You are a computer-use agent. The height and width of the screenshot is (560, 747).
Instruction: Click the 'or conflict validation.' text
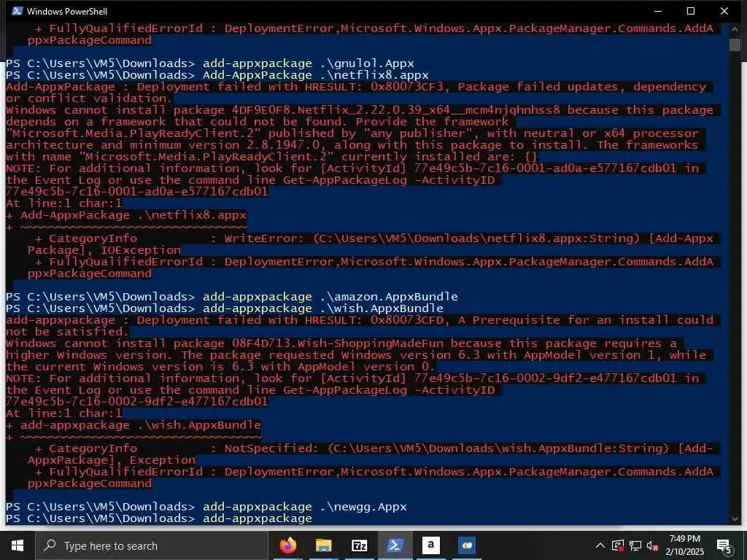tap(89, 98)
